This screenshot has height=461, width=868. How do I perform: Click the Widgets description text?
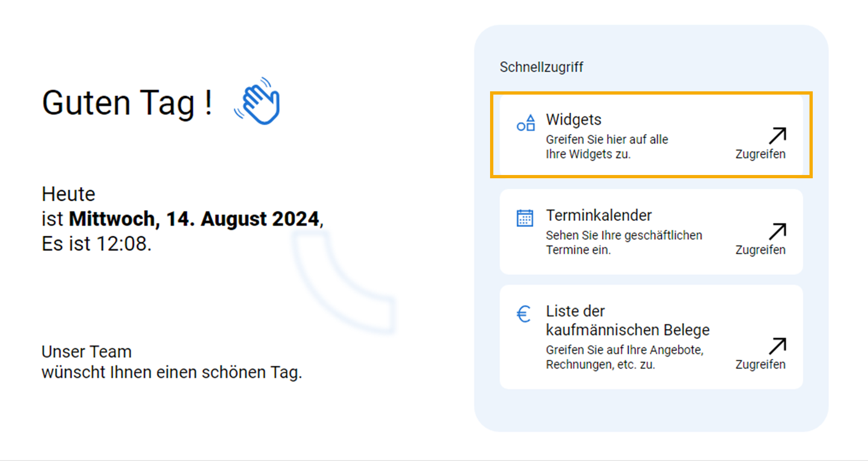point(607,147)
